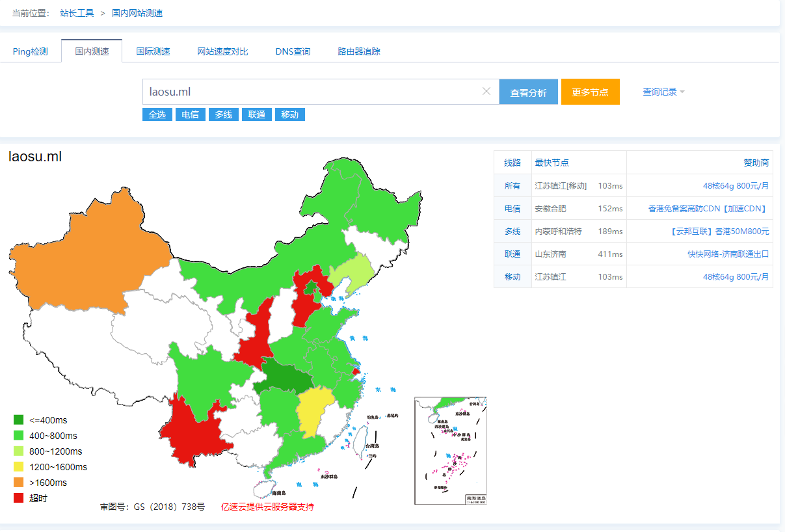Image resolution: width=785 pixels, height=532 pixels.
Task: Click the South China Sea inset map
Action: point(450,450)
